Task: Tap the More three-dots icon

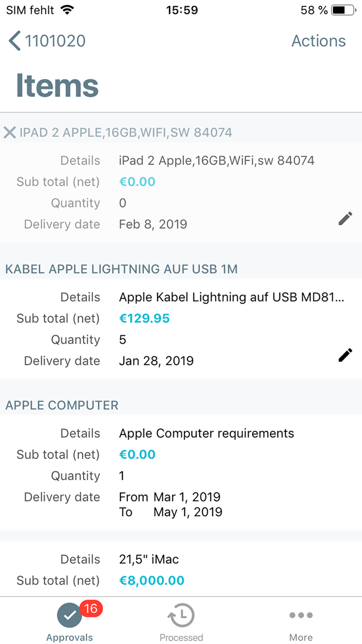Action: pyautogui.click(x=301, y=616)
